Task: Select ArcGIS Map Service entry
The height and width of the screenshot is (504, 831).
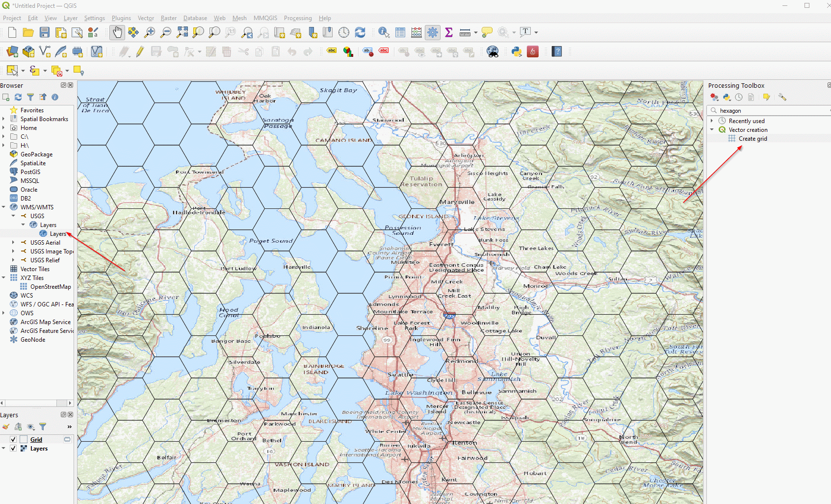Action: [46, 322]
